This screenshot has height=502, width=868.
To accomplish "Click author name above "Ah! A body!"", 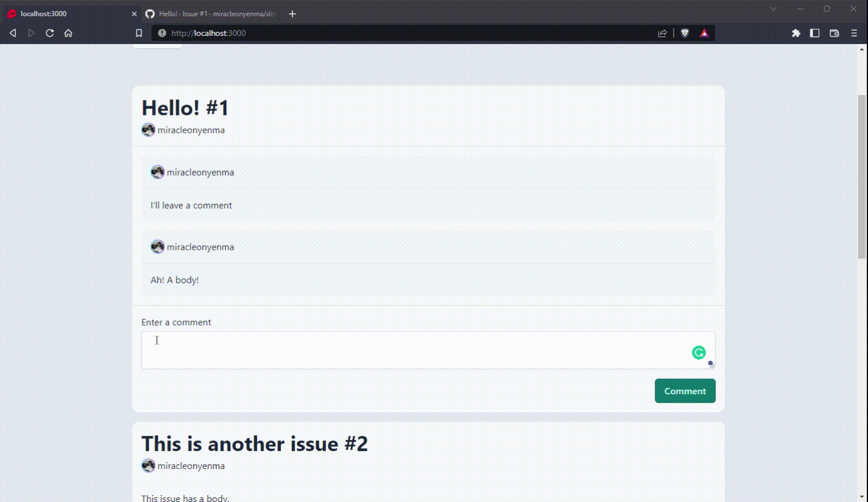I will tap(200, 247).
